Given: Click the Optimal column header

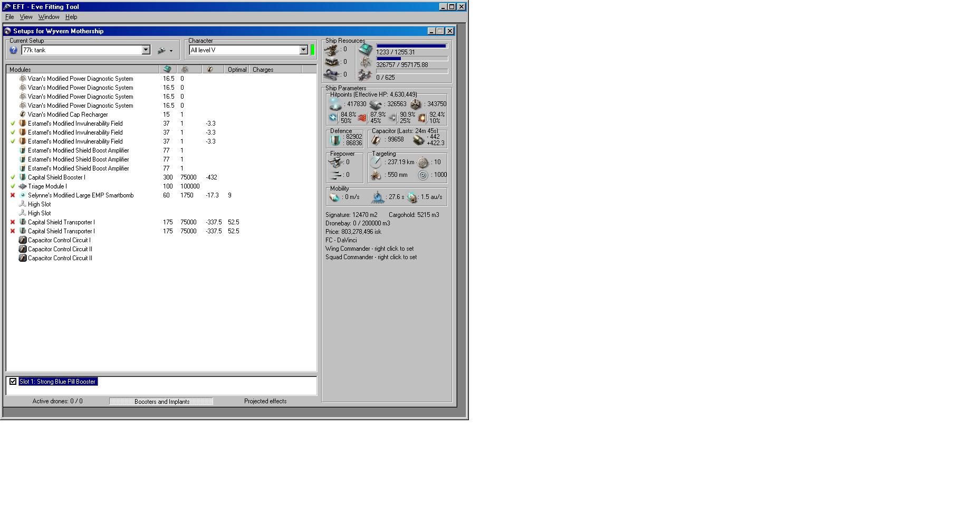Looking at the screenshot, I should point(237,70).
